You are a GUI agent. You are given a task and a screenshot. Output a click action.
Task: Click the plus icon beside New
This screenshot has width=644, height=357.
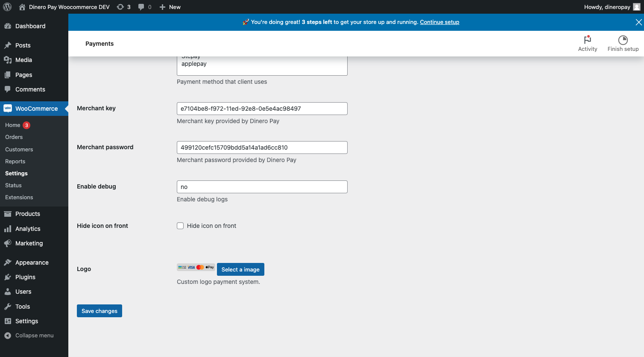[162, 7]
